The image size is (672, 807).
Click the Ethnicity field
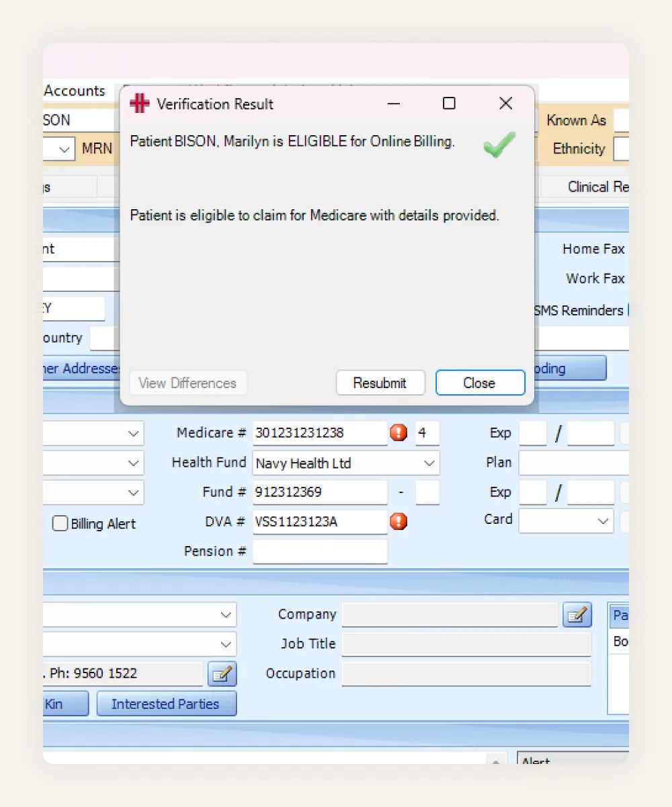[x=622, y=149]
